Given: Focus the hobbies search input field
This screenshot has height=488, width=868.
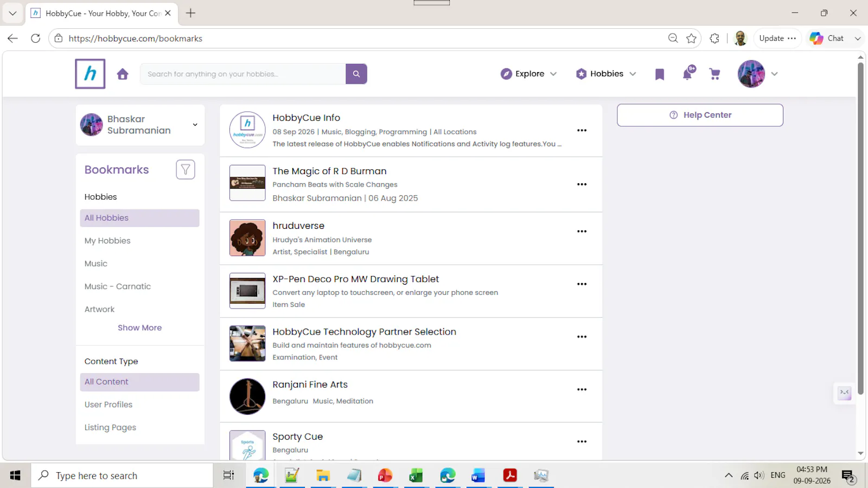Looking at the screenshot, I should (x=242, y=74).
